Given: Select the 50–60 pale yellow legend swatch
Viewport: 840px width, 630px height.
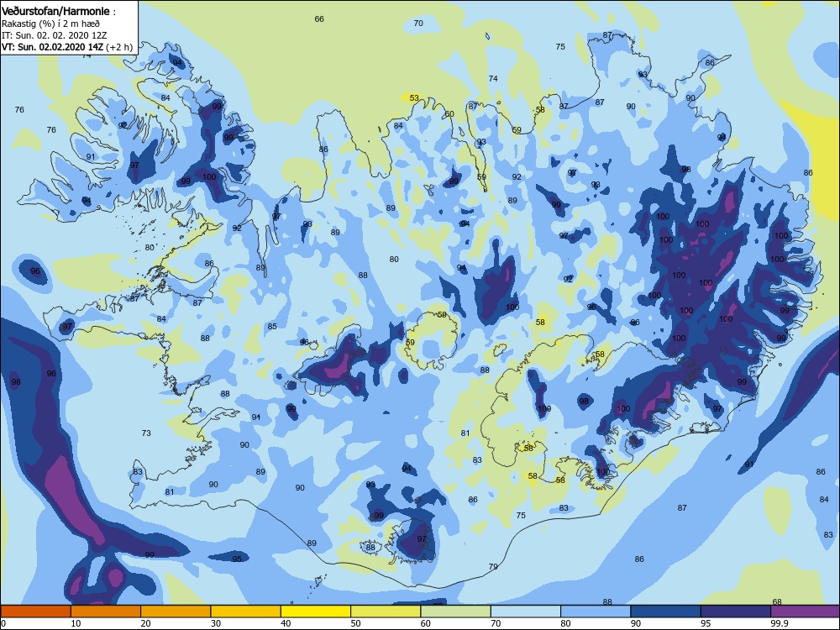Looking at the screenshot, I should pos(386,612).
